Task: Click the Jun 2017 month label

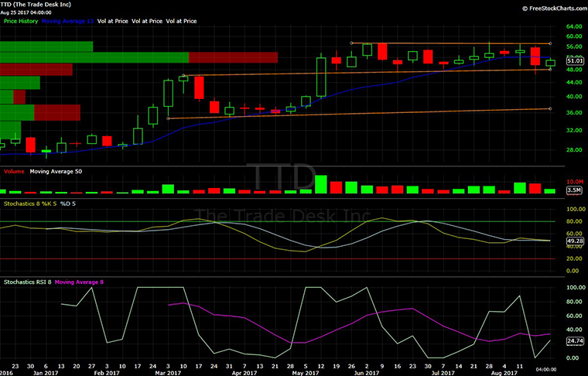Action: pyautogui.click(x=367, y=373)
